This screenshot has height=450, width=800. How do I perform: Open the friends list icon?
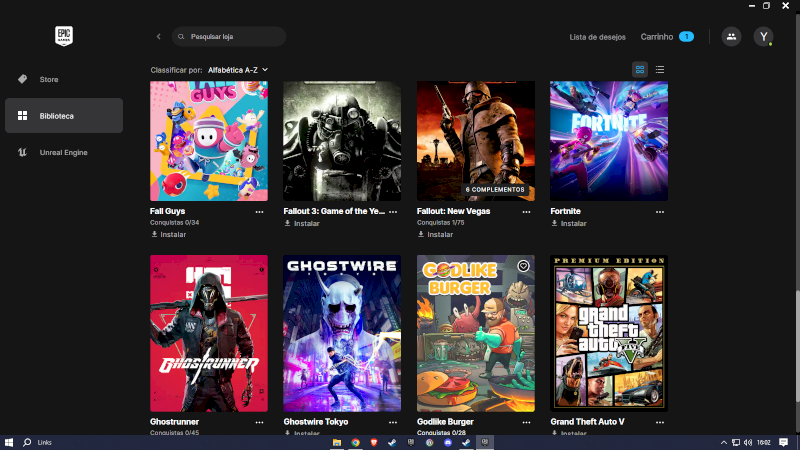click(x=731, y=37)
